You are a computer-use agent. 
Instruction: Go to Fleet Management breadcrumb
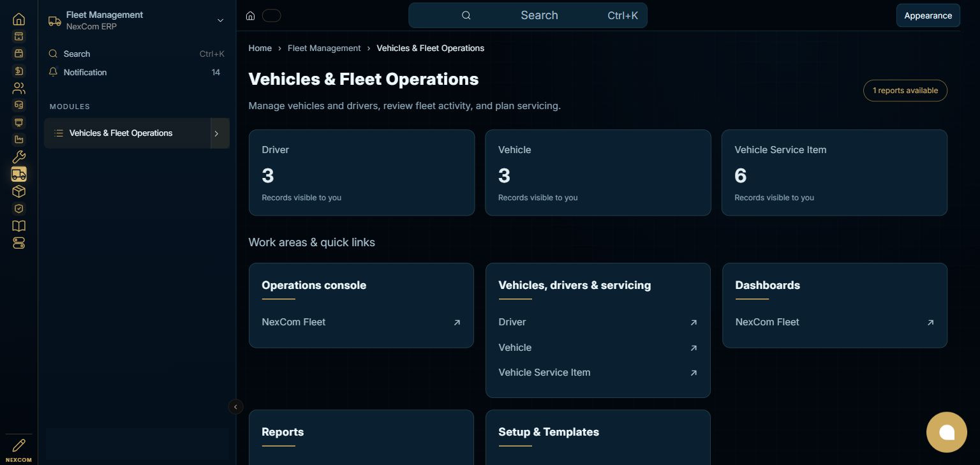point(324,48)
